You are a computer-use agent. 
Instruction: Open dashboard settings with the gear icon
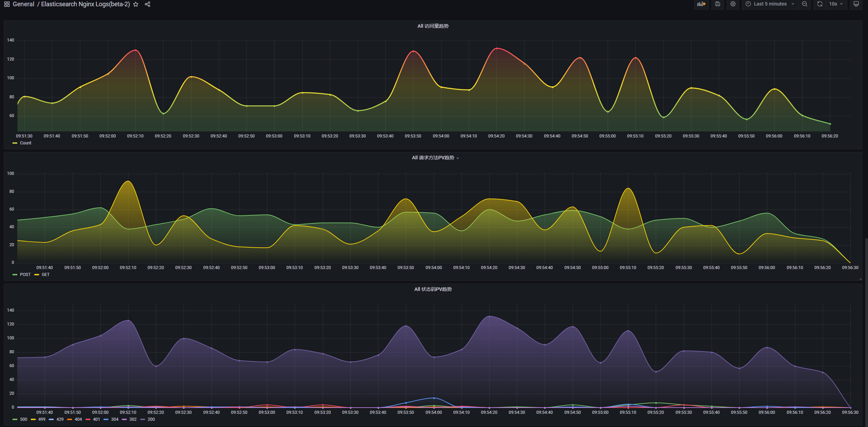[733, 4]
